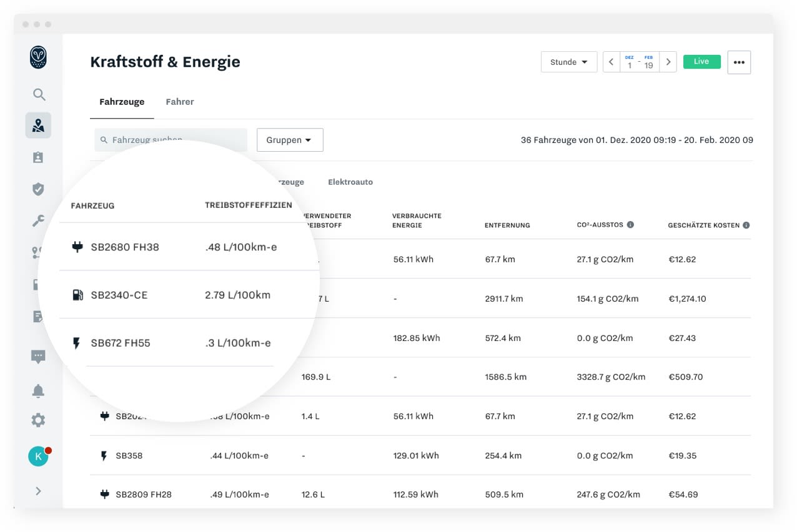This screenshot has height=532, width=797.
Task: Go to previous date range arrow
Action: point(611,62)
